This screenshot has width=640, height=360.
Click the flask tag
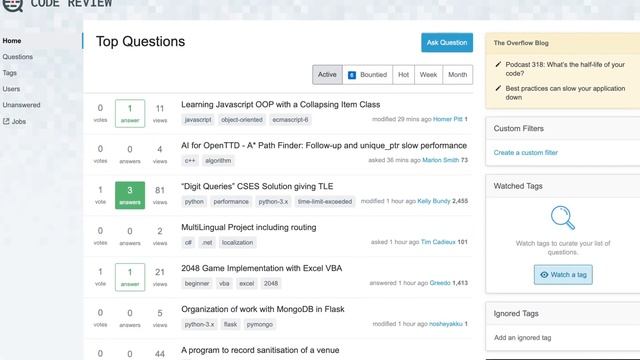(230, 324)
